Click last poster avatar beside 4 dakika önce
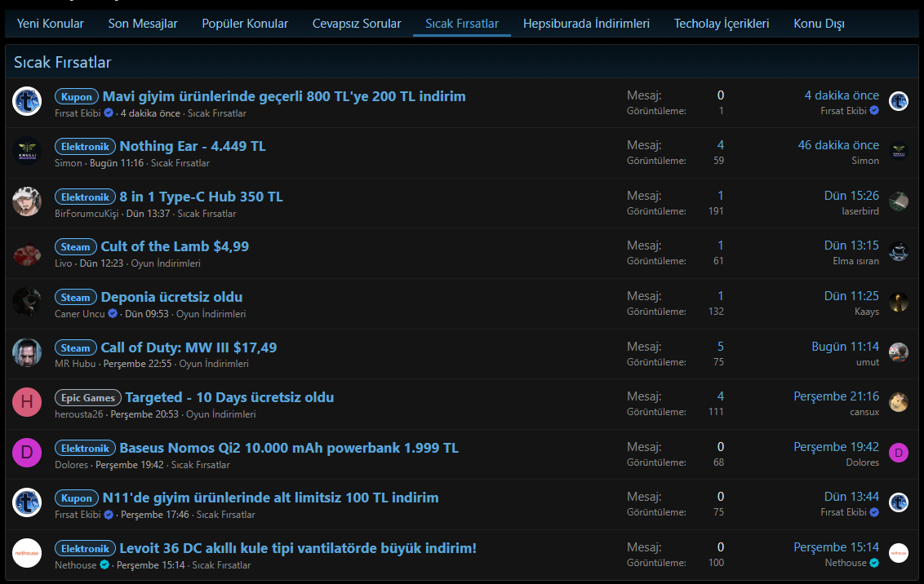The height and width of the screenshot is (584, 924). [899, 101]
